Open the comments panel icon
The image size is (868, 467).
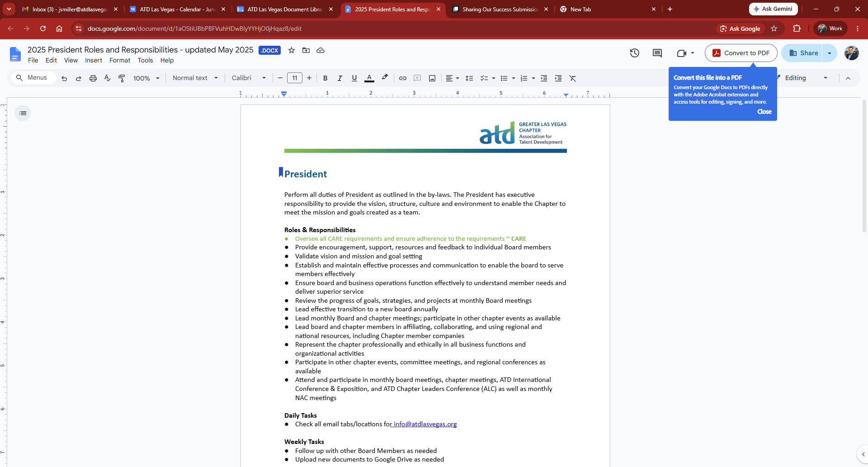point(657,53)
